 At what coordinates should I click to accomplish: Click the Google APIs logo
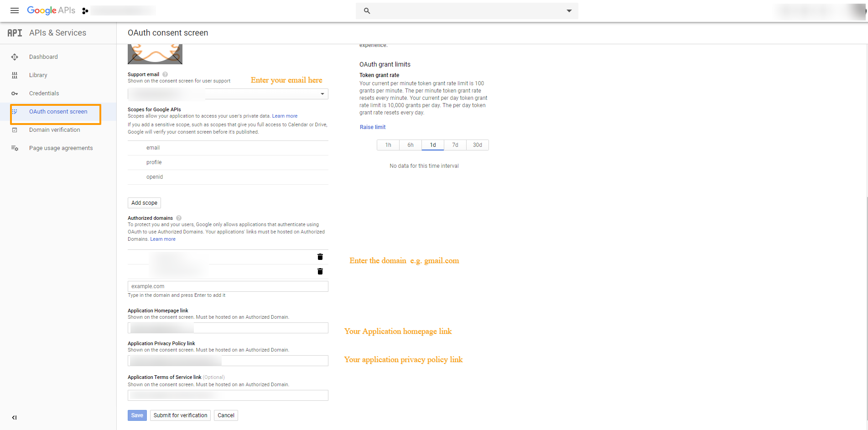[51, 10]
